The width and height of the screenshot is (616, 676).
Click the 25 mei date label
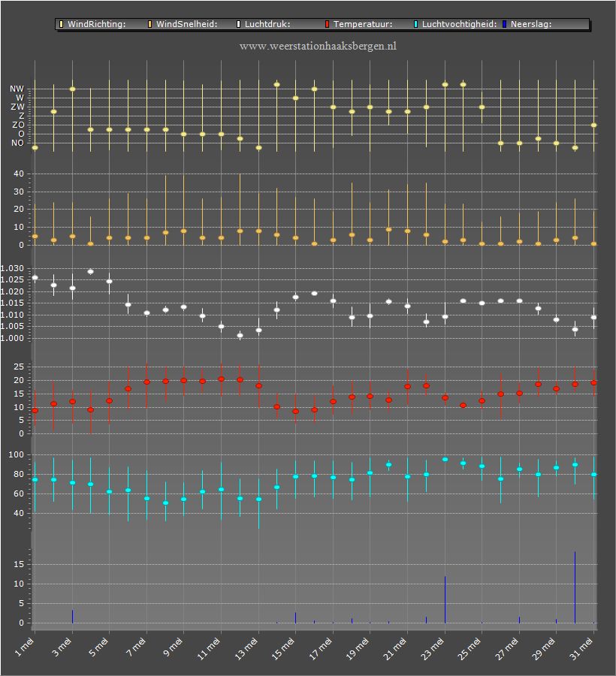point(470,649)
